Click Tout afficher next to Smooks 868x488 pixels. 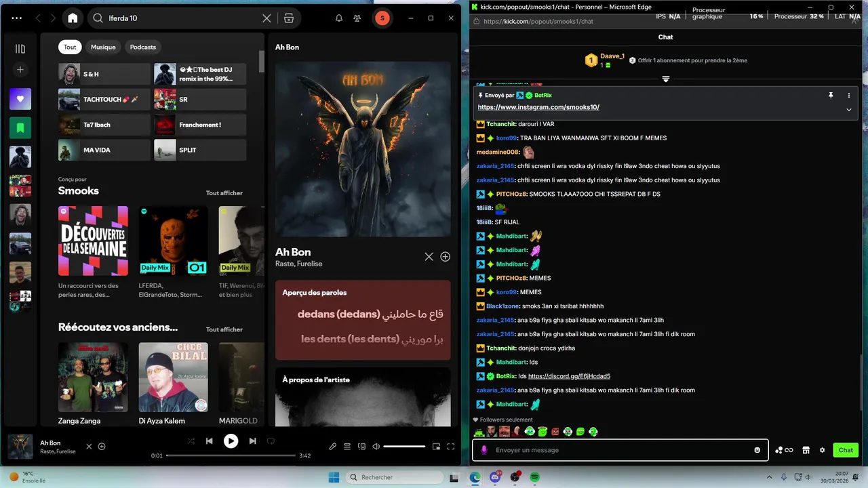pyautogui.click(x=224, y=193)
